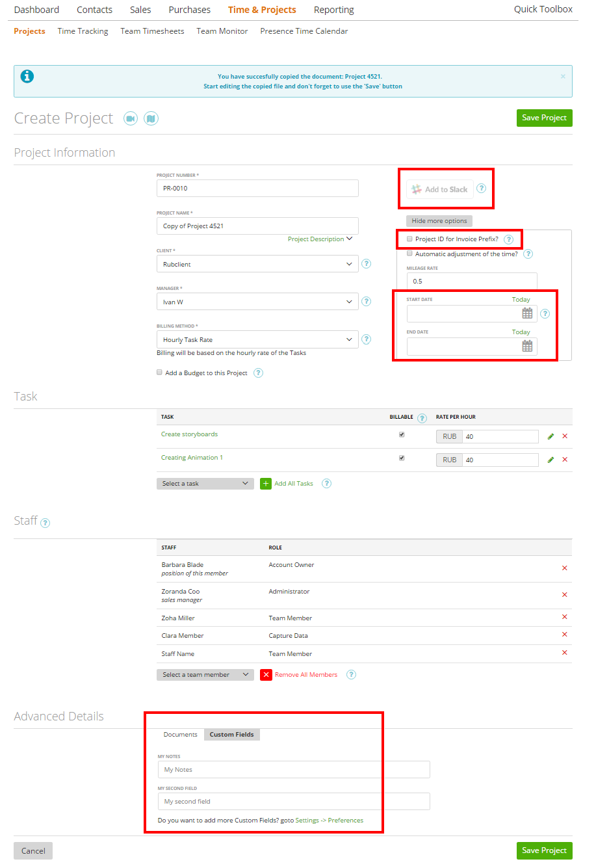Viewport: 596px width, 868px height.
Task: Open help icon beside Add a Budget
Action: click(x=259, y=373)
